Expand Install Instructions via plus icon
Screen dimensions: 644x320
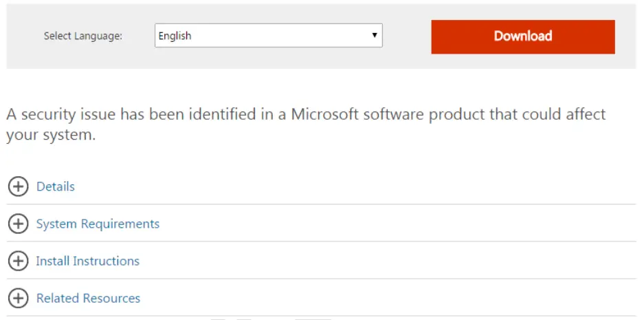tap(18, 261)
